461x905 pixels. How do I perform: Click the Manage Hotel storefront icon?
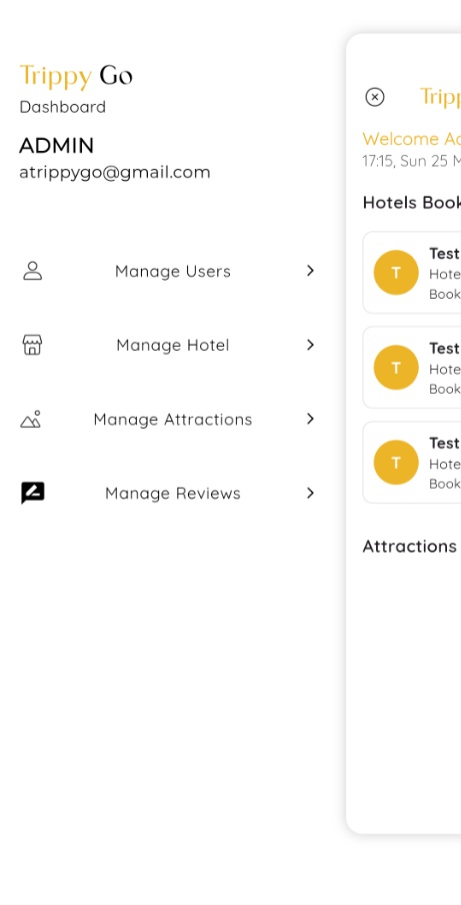32,345
